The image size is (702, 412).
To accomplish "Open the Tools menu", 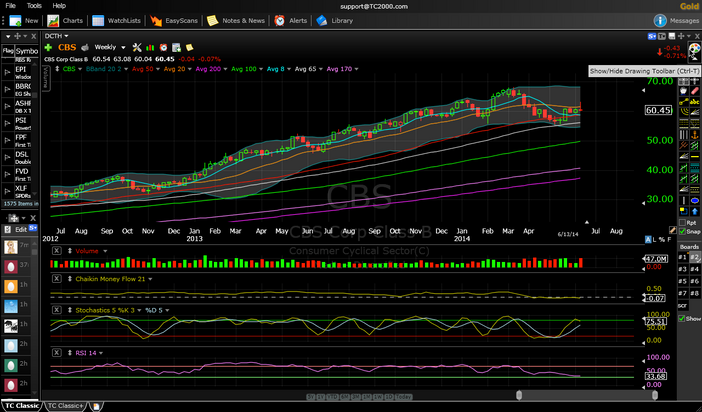I will coord(34,6).
